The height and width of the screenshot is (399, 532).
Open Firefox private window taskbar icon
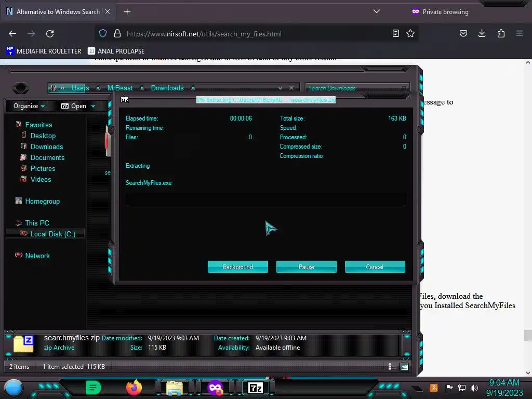[x=215, y=388]
